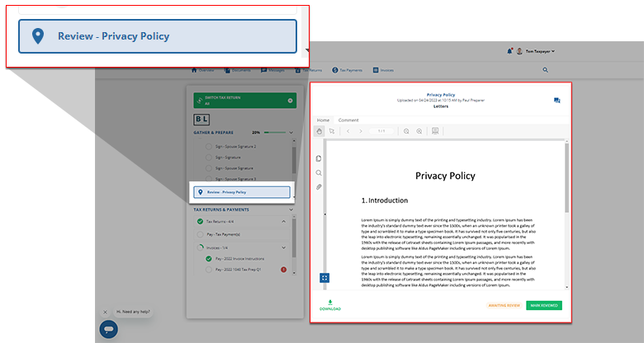The height and width of the screenshot is (343, 644).
Task: Go to previous page arrow
Action: coord(348,131)
